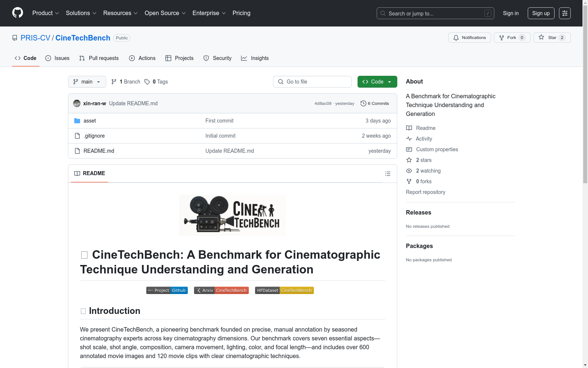Viewport: 588px width, 368px height.
Task: Open the Pricing page
Action: [241, 13]
